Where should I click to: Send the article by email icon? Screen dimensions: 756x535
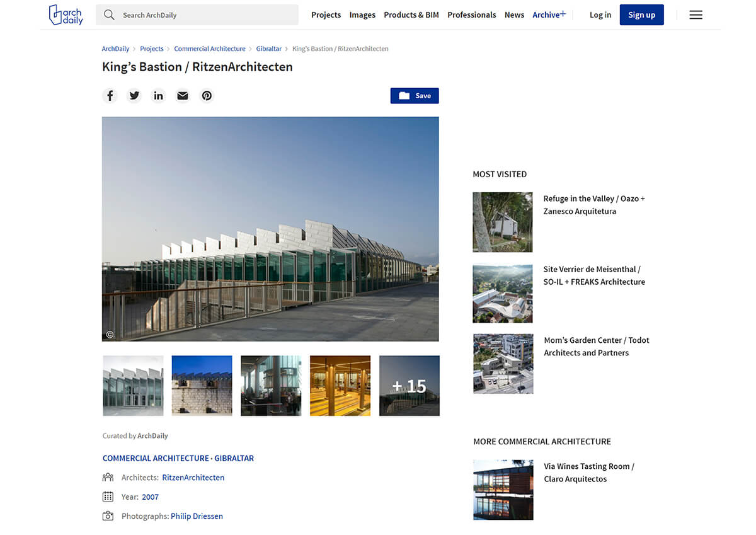(183, 96)
